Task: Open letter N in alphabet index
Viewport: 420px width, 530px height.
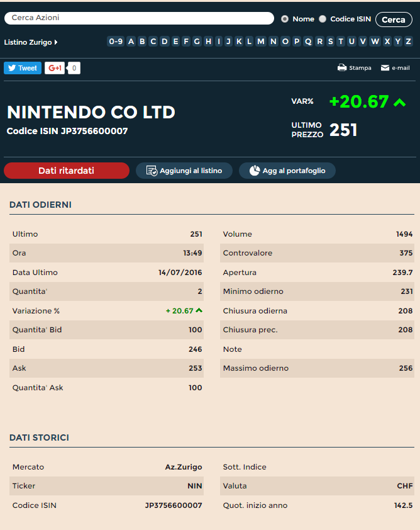Action: click(x=273, y=42)
